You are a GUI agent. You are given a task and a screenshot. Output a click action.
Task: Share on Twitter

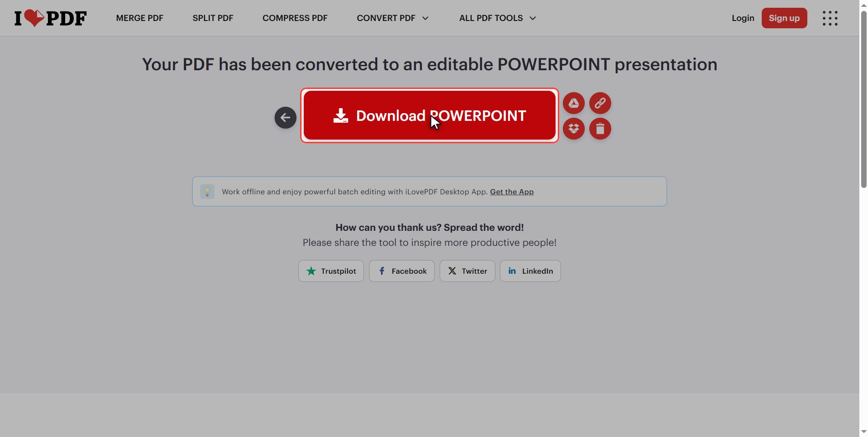(x=468, y=271)
